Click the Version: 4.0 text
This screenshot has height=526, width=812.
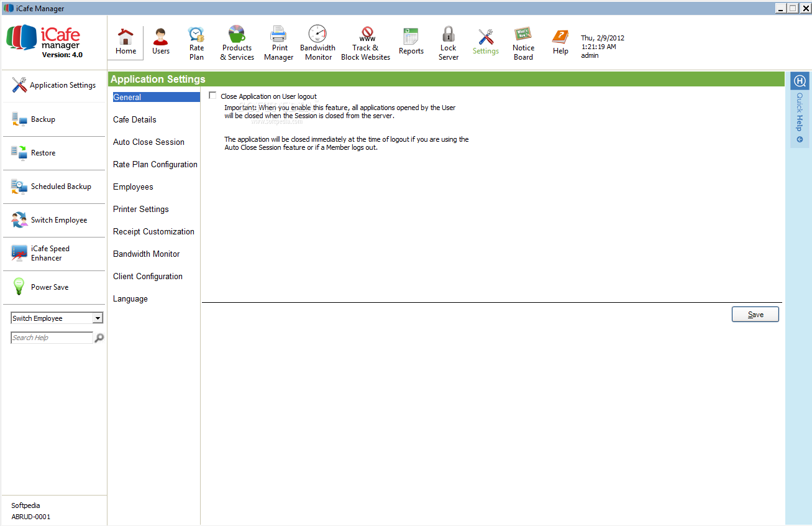(62, 55)
